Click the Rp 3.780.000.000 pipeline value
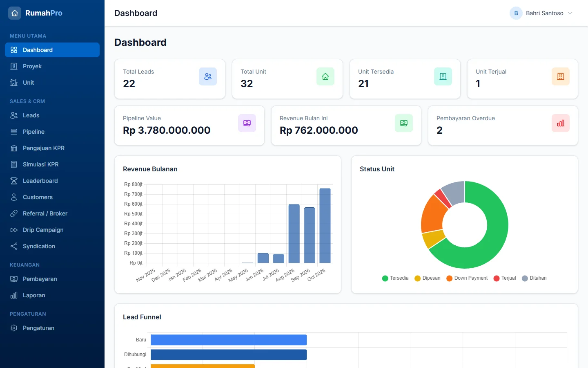This screenshot has height=368, width=588. tap(167, 130)
